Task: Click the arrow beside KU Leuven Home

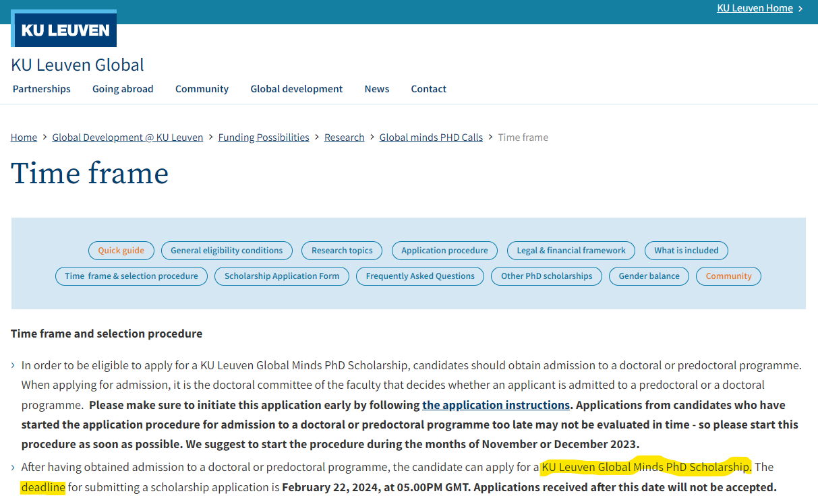Action: [x=800, y=8]
